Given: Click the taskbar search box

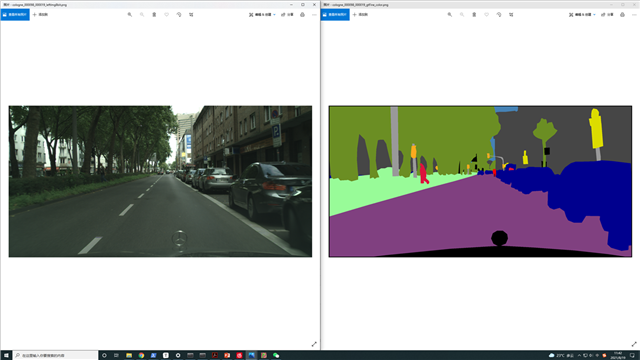Looking at the screenshot, I should point(56,356).
